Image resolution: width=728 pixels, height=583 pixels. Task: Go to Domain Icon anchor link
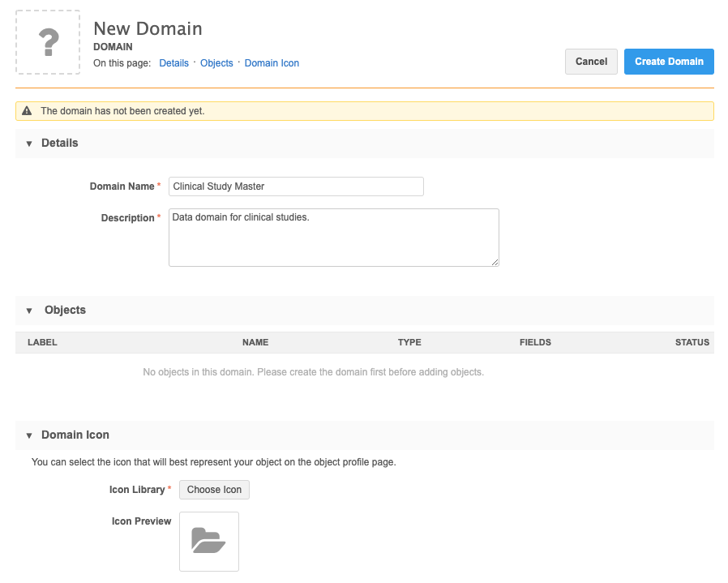click(272, 63)
